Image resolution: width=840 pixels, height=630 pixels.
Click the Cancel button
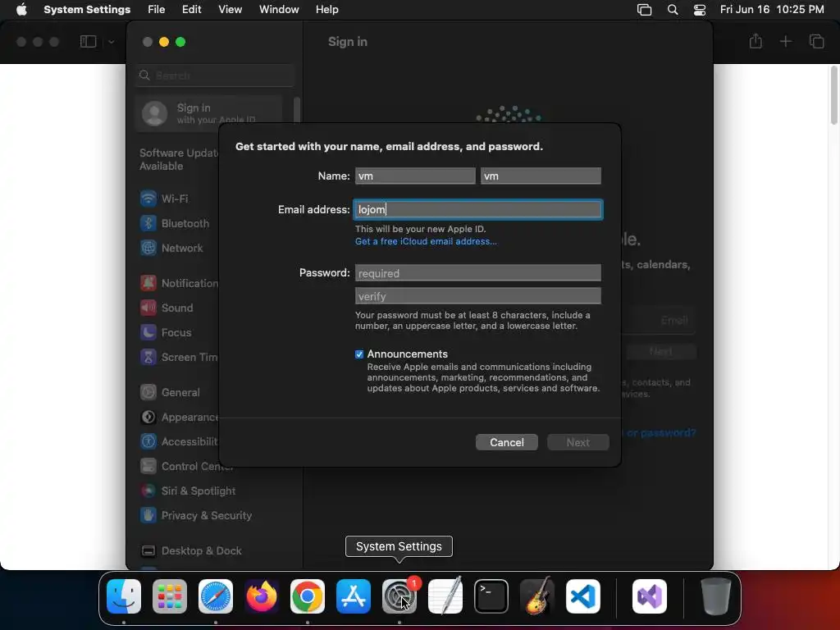pos(507,442)
